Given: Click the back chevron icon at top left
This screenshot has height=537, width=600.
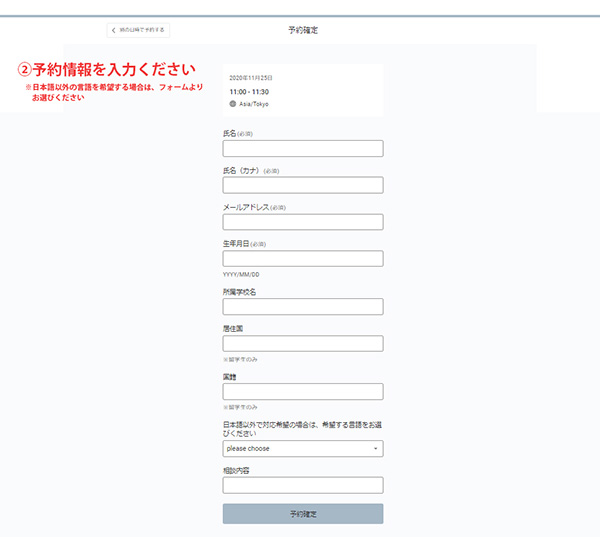Looking at the screenshot, I should click(x=114, y=30).
